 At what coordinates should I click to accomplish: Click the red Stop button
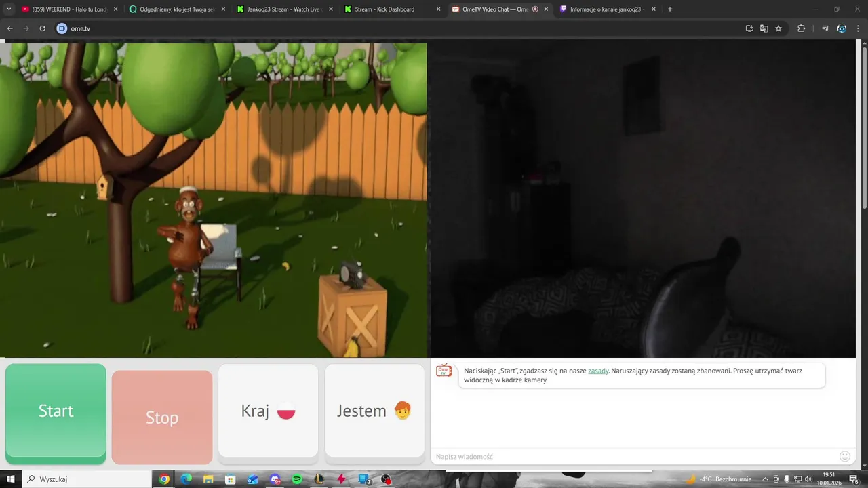pyautogui.click(x=162, y=417)
